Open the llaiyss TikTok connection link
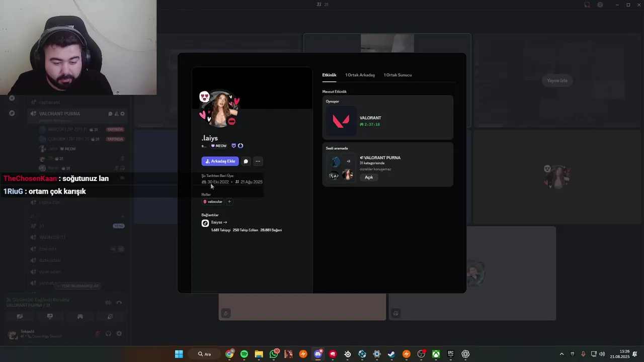This screenshot has height=362, width=644. tap(219, 222)
